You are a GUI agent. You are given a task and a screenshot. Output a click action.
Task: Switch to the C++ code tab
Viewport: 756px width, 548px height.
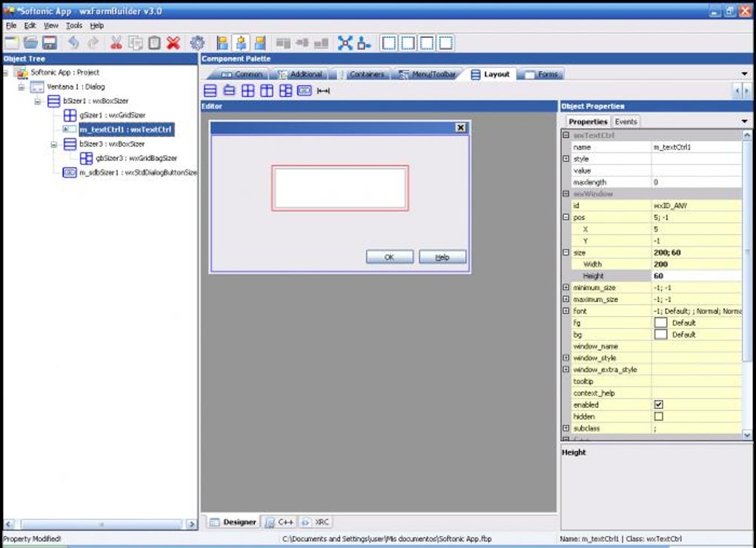pos(279,522)
